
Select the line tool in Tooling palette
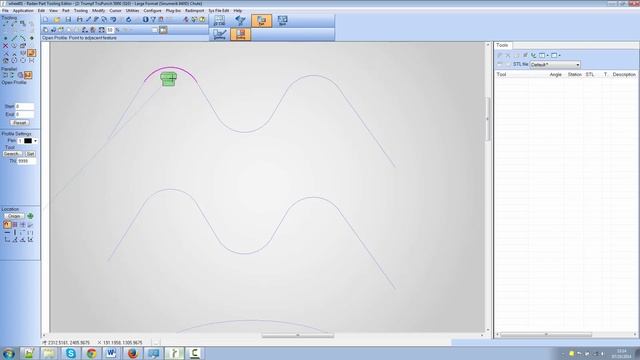click(14, 38)
